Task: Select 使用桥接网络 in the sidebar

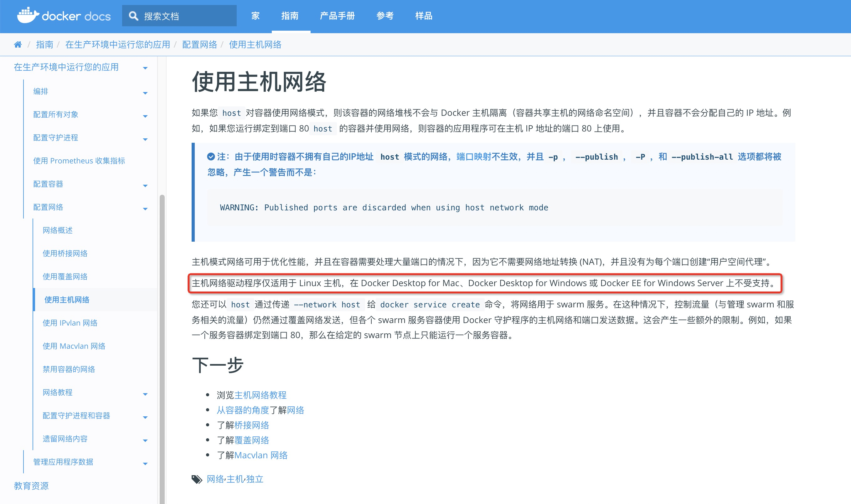Action: point(65,253)
